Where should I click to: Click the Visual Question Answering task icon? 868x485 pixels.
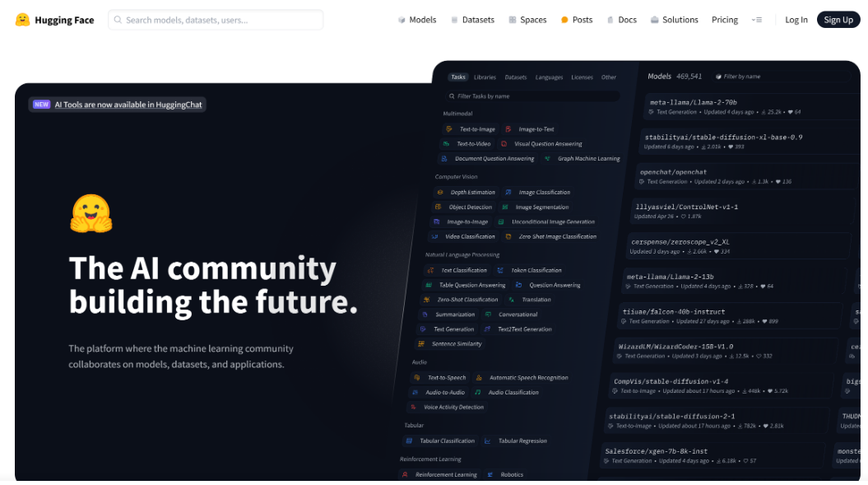pyautogui.click(x=504, y=143)
